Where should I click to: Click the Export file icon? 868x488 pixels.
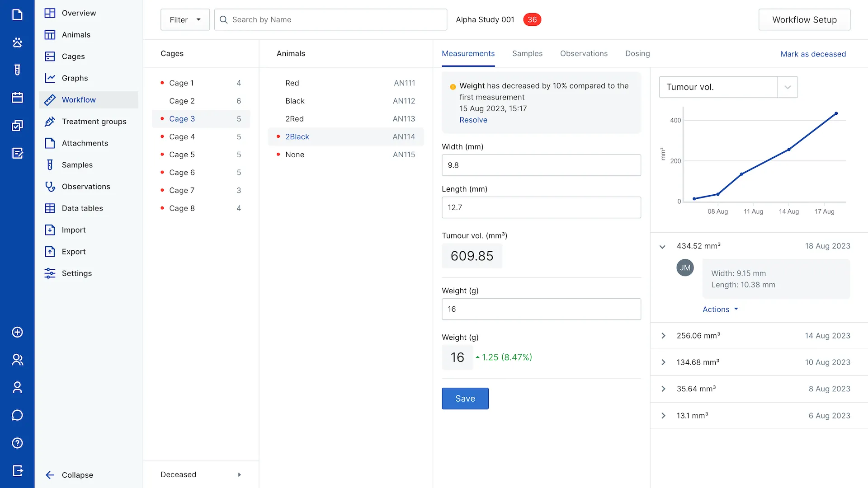point(50,252)
